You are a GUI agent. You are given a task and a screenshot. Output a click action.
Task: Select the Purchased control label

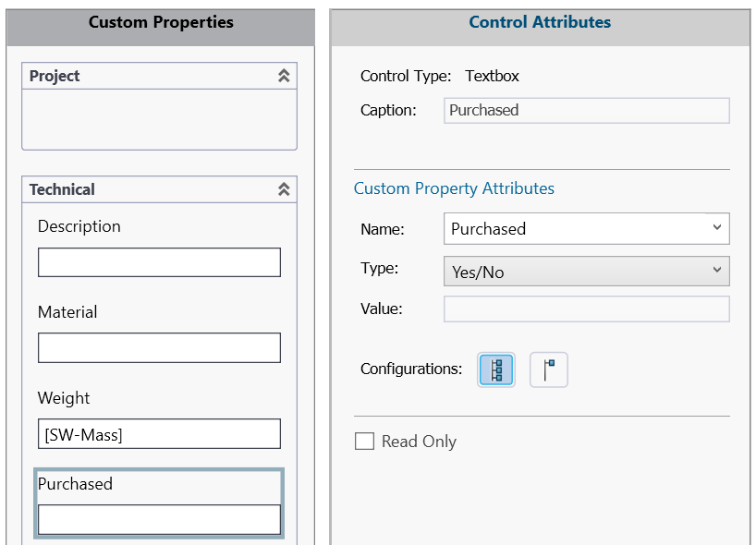75,484
